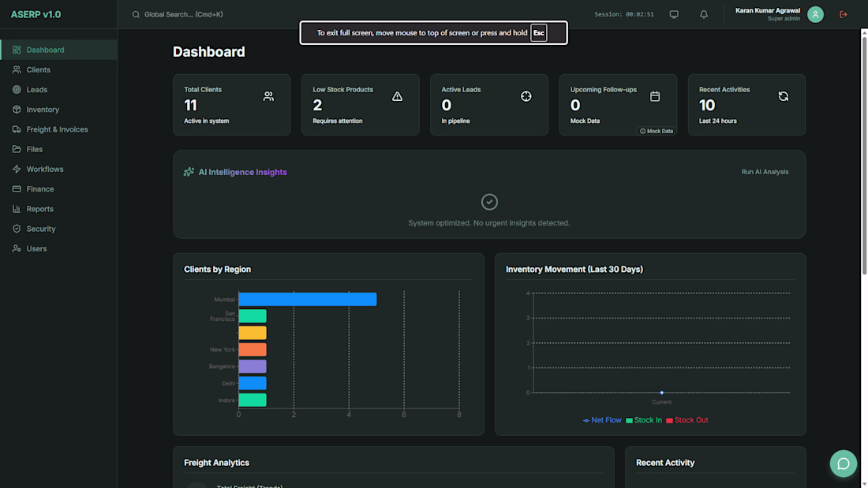Viewport: 868px width, 488px height.
Task: Click the user name Karan Kumar Agrawal
Action: 767,10
